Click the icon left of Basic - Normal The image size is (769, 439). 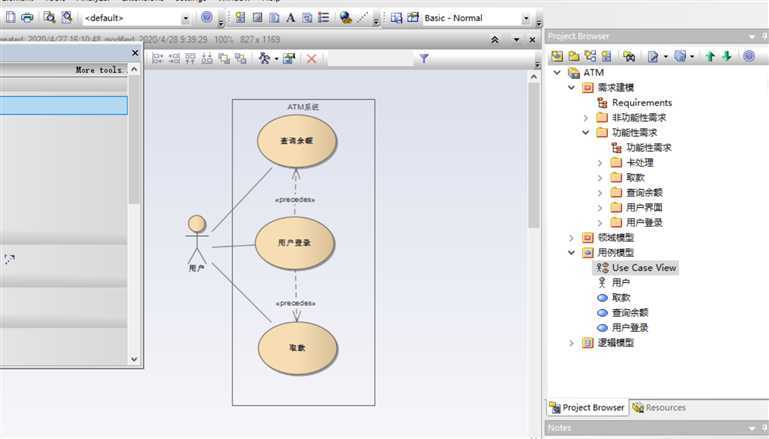413,18
